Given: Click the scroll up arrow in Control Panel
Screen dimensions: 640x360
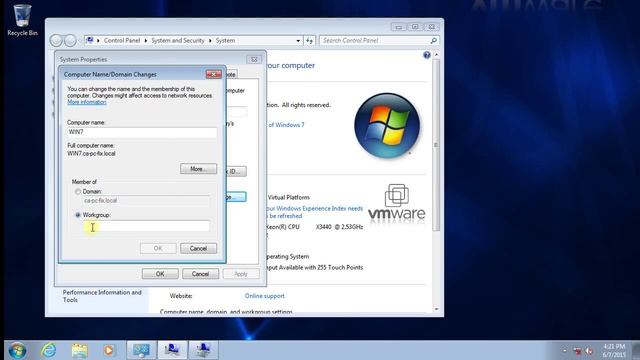Looking at the screenshot, I should click(436, 55).
